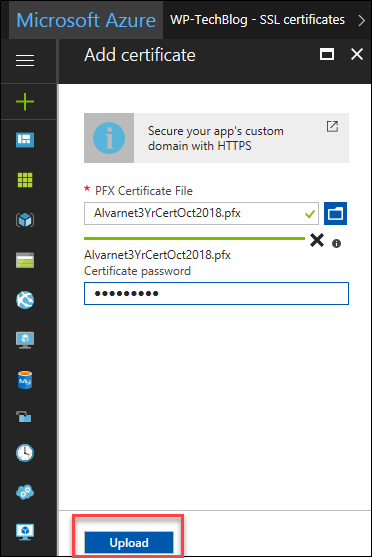Open All resources grid icon

[25, 180]
